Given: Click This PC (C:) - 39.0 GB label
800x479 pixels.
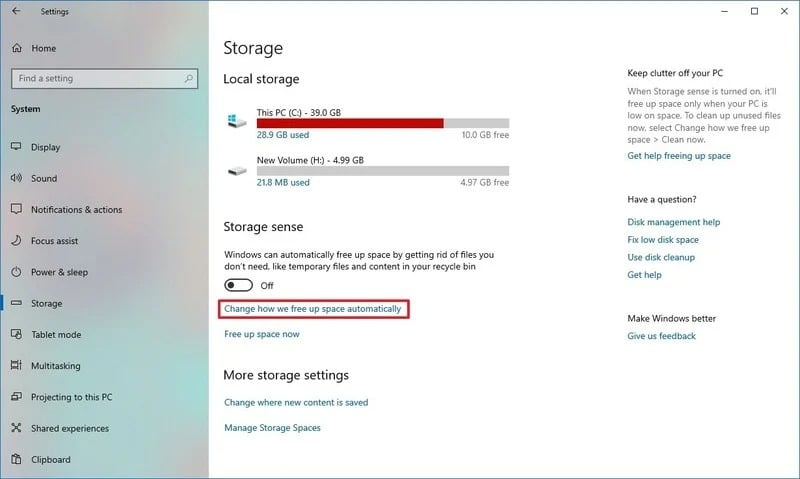Looking at the screenshot, I should (298, 112).
